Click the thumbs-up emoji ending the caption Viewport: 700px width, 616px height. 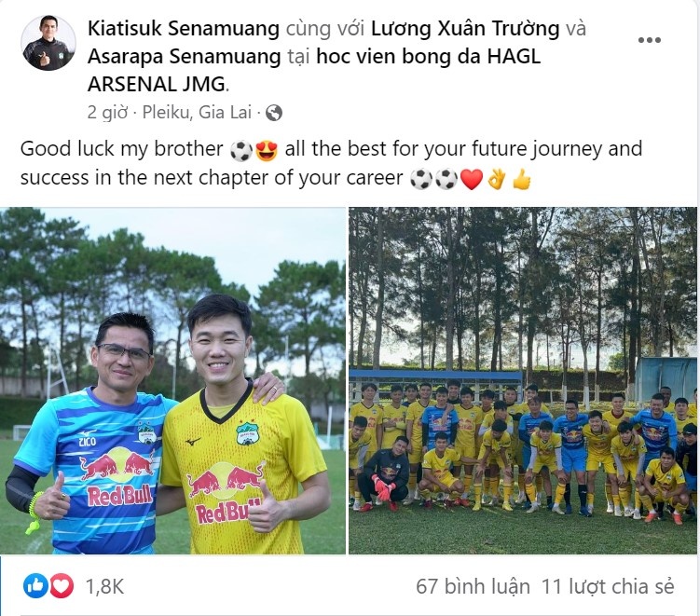tap(521, 179)
